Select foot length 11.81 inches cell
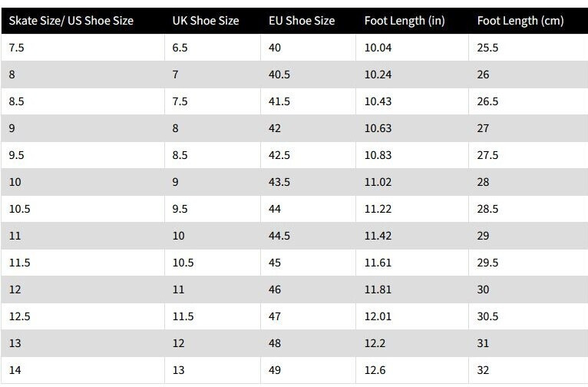 378,289
